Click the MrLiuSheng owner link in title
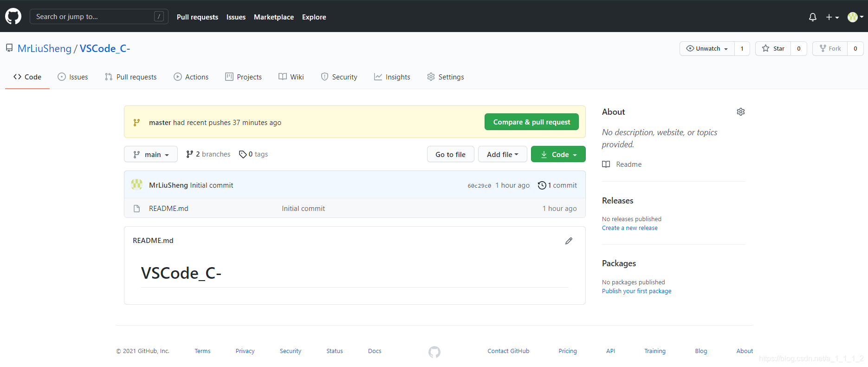 pos(45,48)
